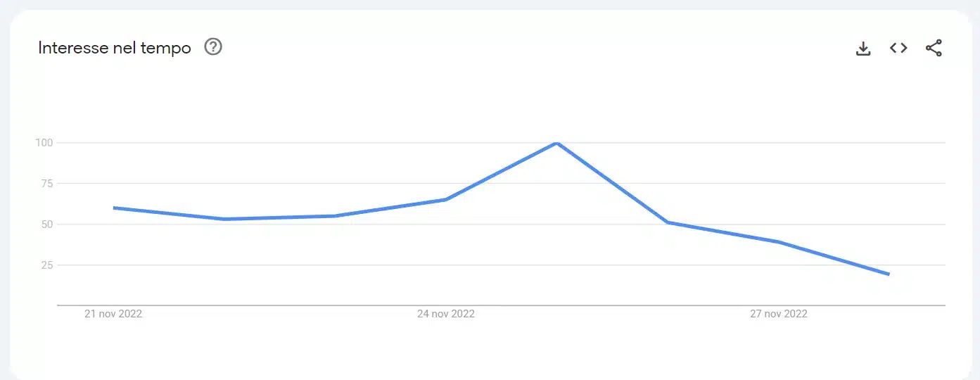Click the Interesse nel tempo heading
This screenshot has width=980, height=380.
(x=115, y=48)
